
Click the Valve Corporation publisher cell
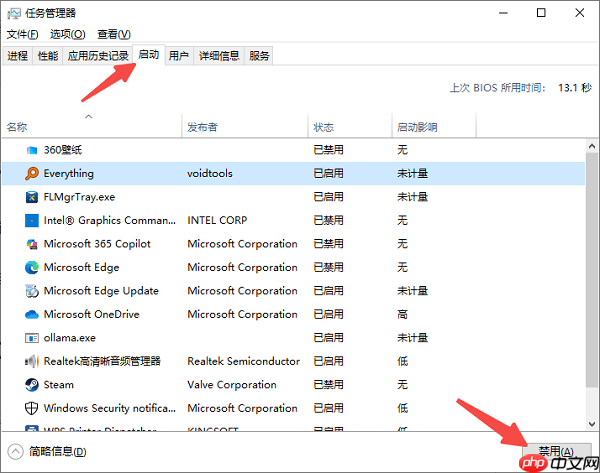point(232,385)
